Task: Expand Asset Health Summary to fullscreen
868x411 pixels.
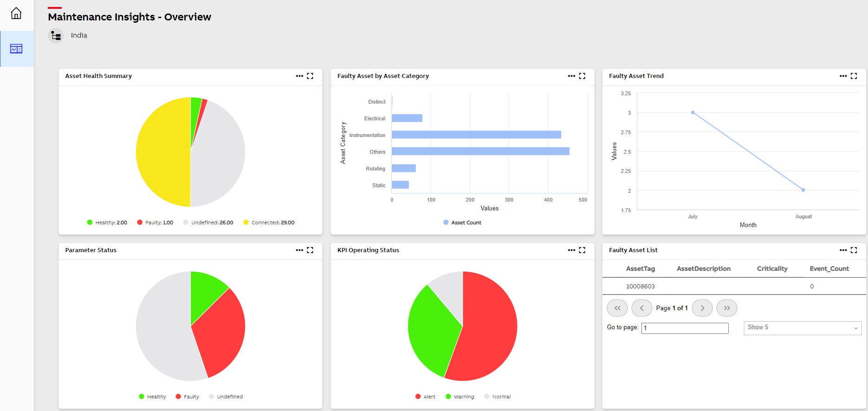Action: click(x=310, y=76)
